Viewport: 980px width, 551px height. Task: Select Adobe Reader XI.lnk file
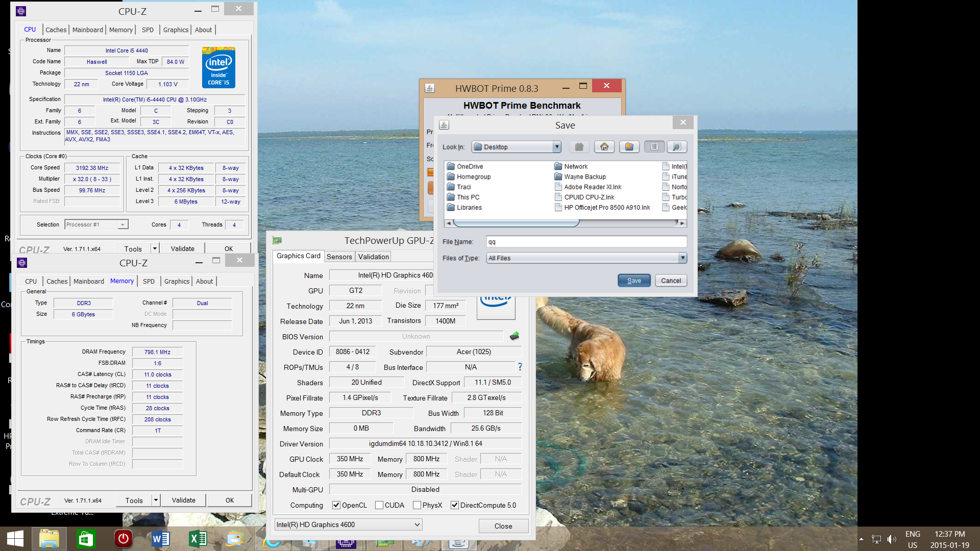[588, 187]
